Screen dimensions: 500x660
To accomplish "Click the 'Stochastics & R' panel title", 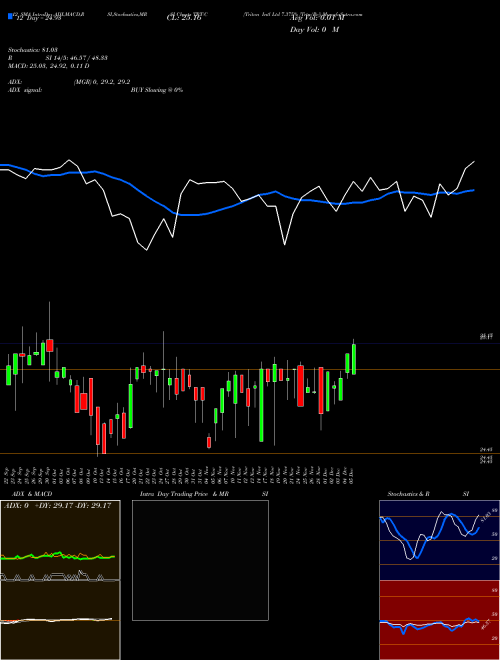I will point(409,494).
